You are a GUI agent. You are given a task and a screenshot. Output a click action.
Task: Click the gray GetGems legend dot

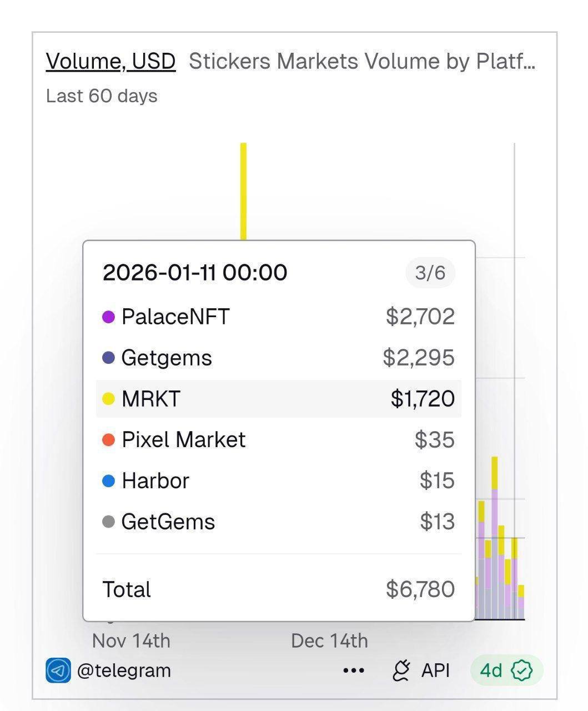pyautogui.click(x=109, y=522)
